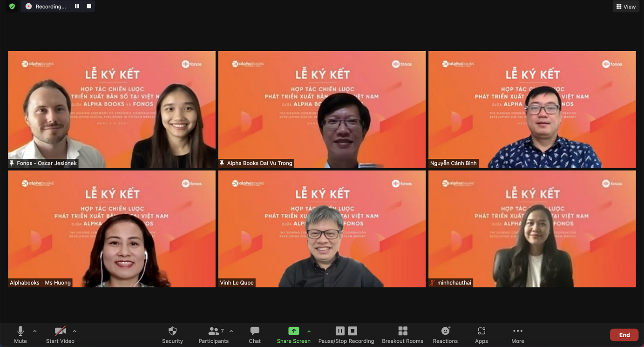The image size is (644, 347).
Task: Click the Vinh Le Quoc name label
Action: [x=237, y=283]
